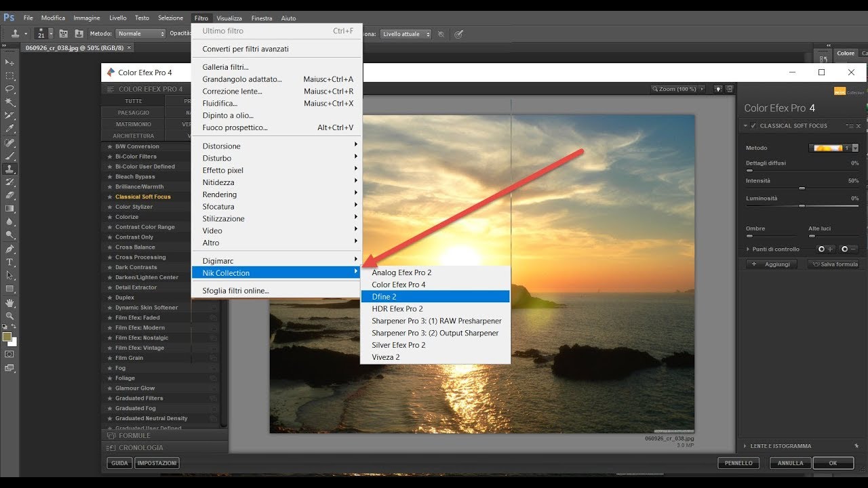Select the Magic Wand tool
The image size is (868, 488).
pos(9,102)
